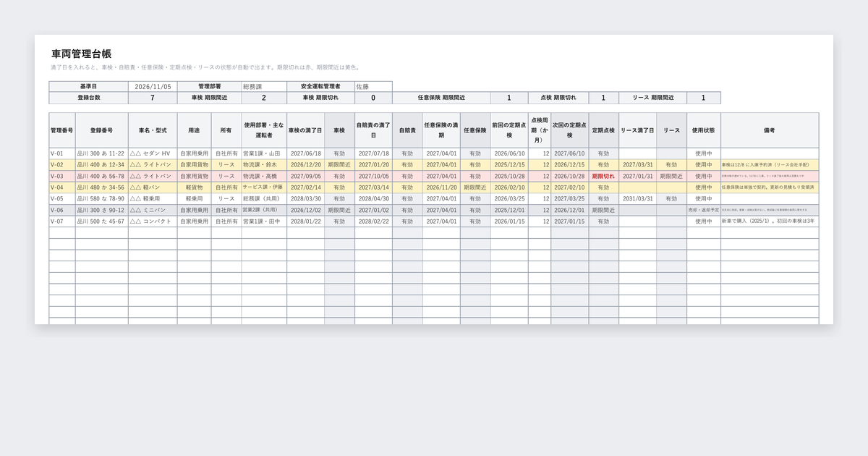Click the 前回の定期点検 column header
868x456 pixels.
509,130
